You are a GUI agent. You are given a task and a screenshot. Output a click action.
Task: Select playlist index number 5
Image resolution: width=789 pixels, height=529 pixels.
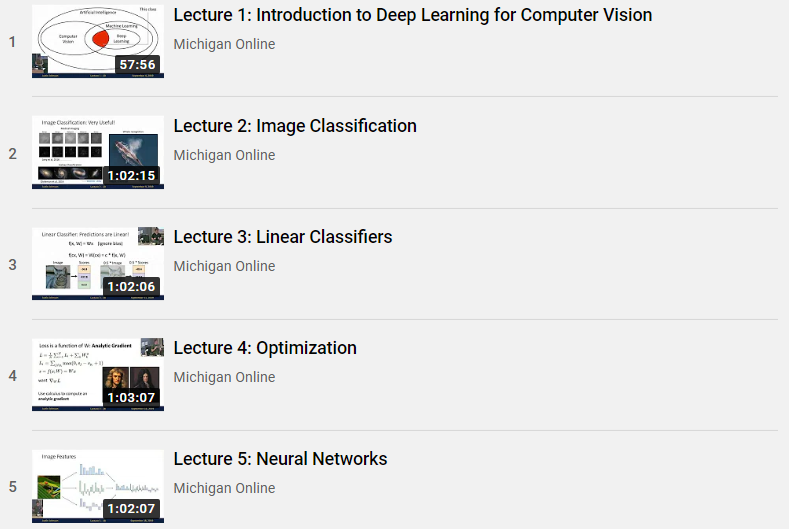[x=12, y=487]
